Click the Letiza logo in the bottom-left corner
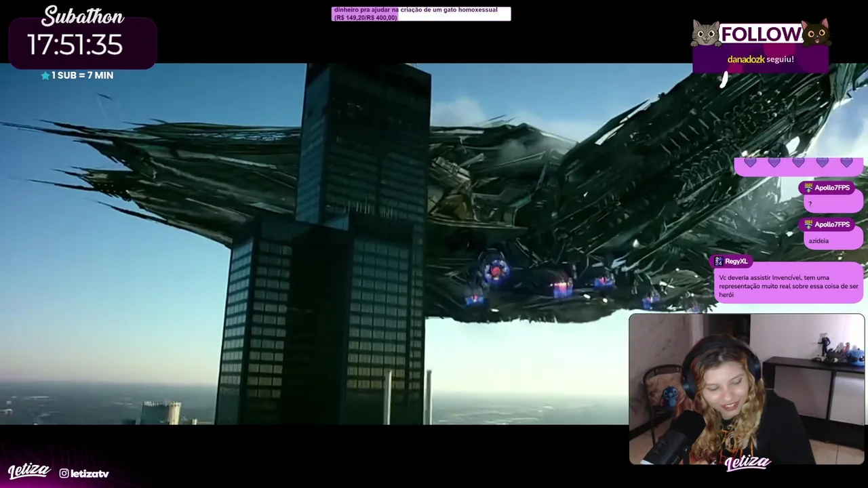The image size is (868, 488). (x=28, y=471)
